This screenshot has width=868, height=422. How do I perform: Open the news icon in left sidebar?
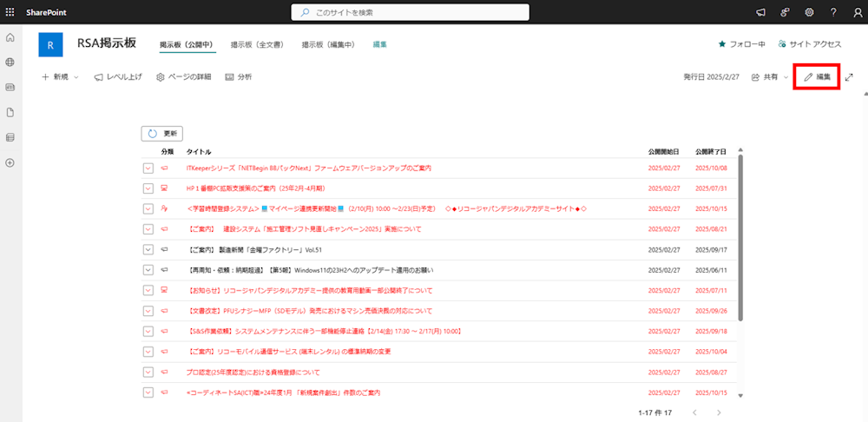pos(10,88)
